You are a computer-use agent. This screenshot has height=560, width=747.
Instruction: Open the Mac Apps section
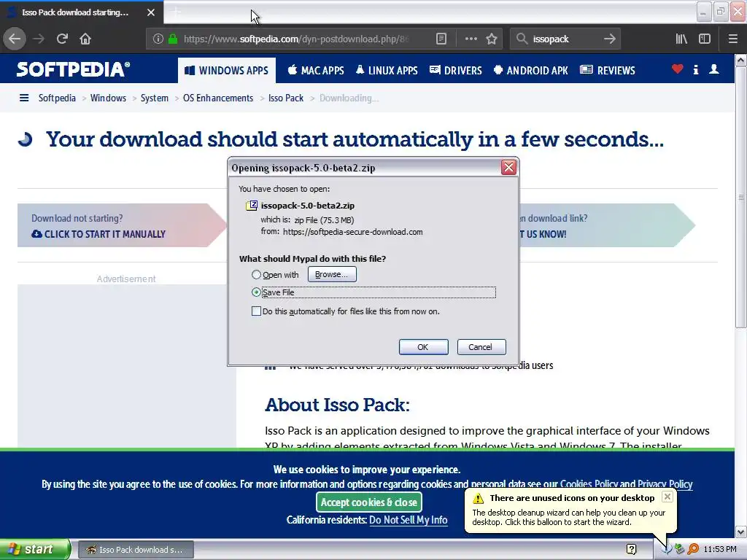click(x=316, y=71)
